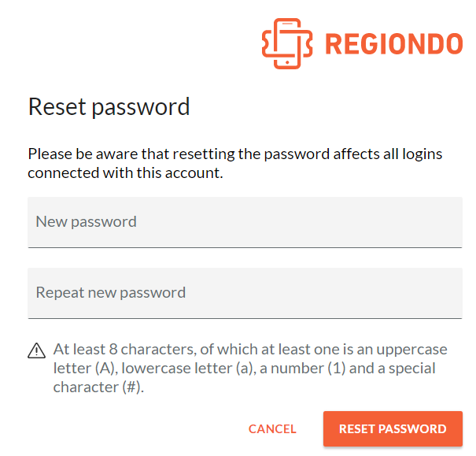476x456 pixels.
Task: Submit with the RESET PASSWORD button
Action: click(393, 429)
